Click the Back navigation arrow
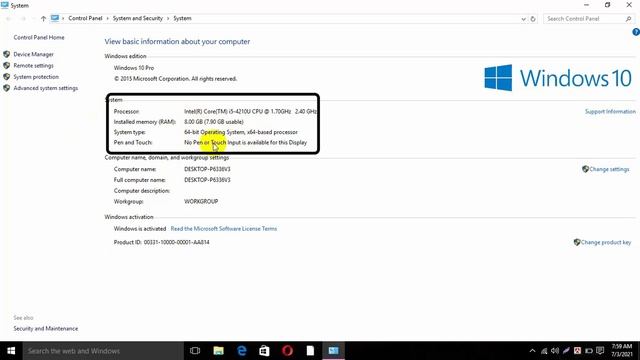 pos(9,18)
